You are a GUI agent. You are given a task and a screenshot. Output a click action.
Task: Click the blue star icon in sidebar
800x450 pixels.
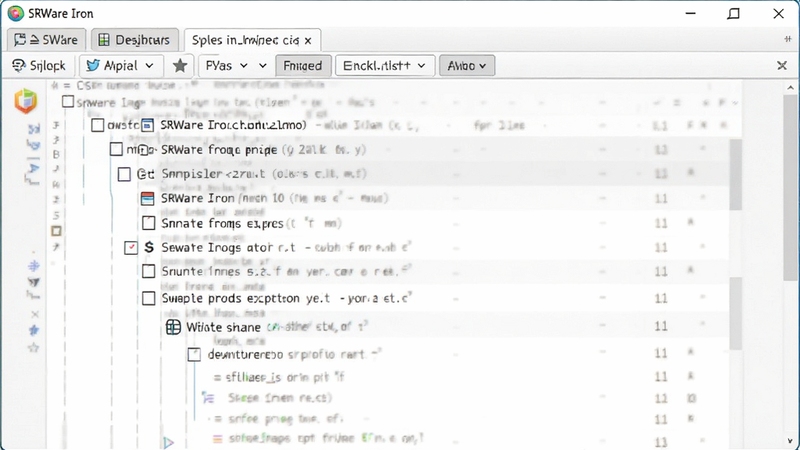pos(34,330)
